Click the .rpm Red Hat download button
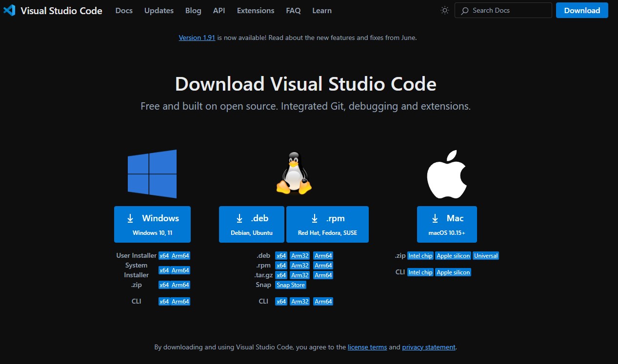The height and width of the screenshot is (364, 618). click(x=327, y=224)
